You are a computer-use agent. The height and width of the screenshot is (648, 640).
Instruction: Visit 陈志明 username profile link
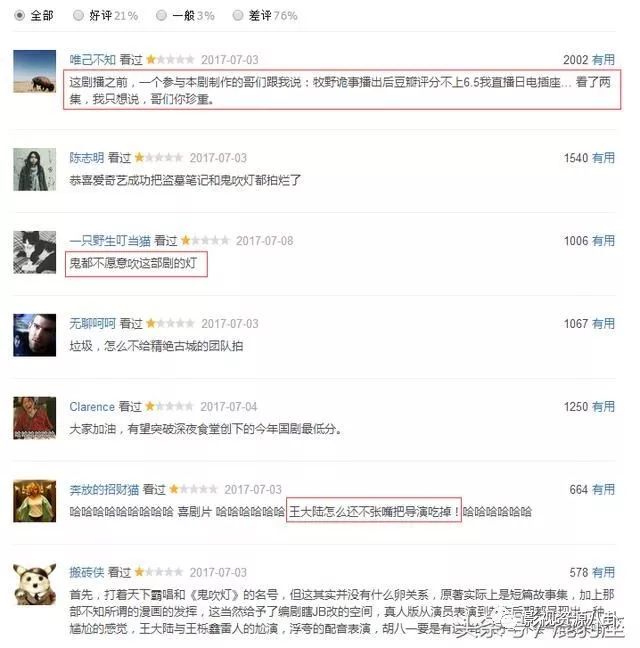click(x=87, y=158)
